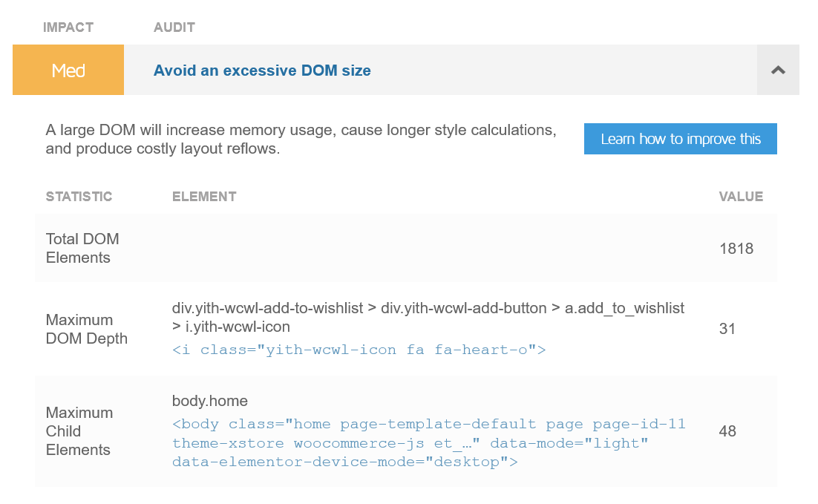Select the Maximum Child Elements label
The image size is (818, 504).
[79, 431]
